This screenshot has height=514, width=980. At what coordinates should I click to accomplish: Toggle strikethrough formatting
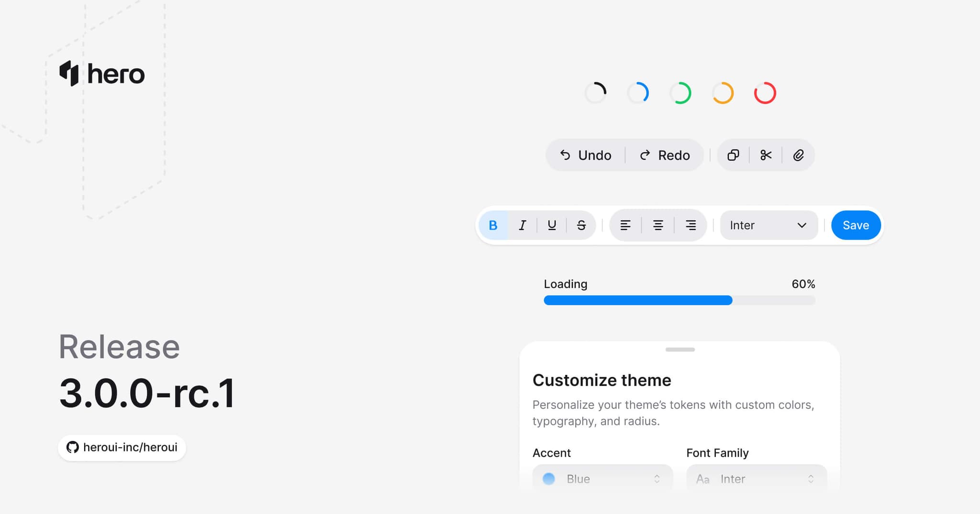point(581,225)
